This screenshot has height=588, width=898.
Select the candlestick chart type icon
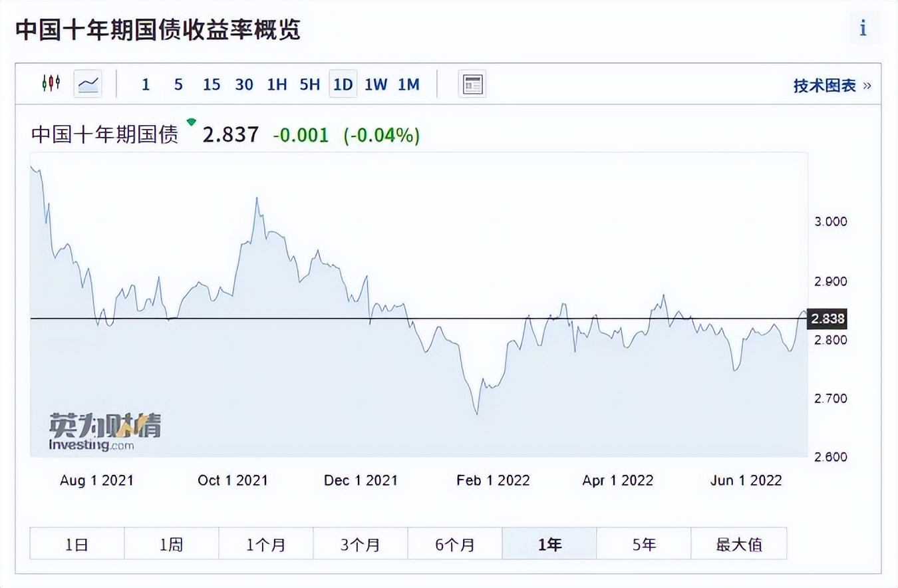[x=50, y=84]
